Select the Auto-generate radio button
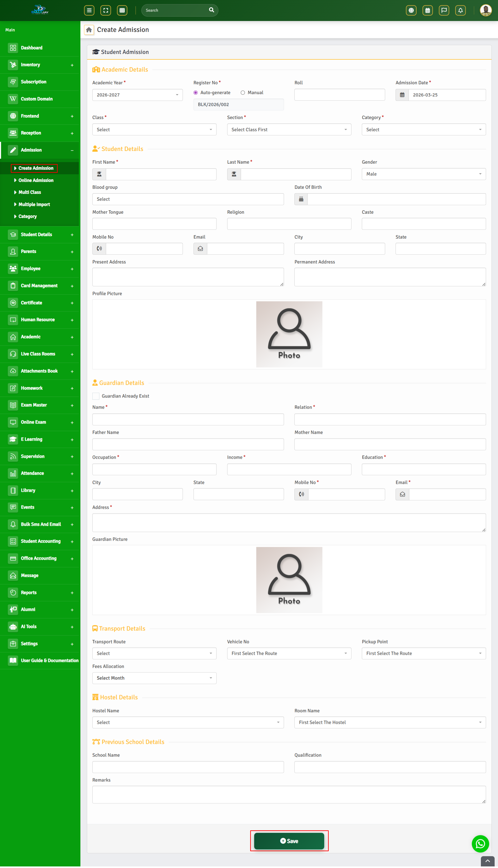 coord(196,93)
